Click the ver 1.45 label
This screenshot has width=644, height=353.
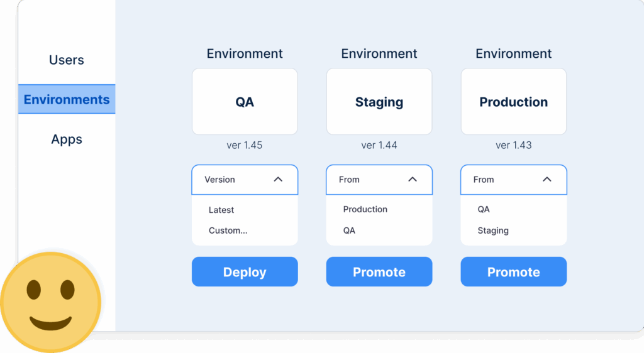(245, 145)
